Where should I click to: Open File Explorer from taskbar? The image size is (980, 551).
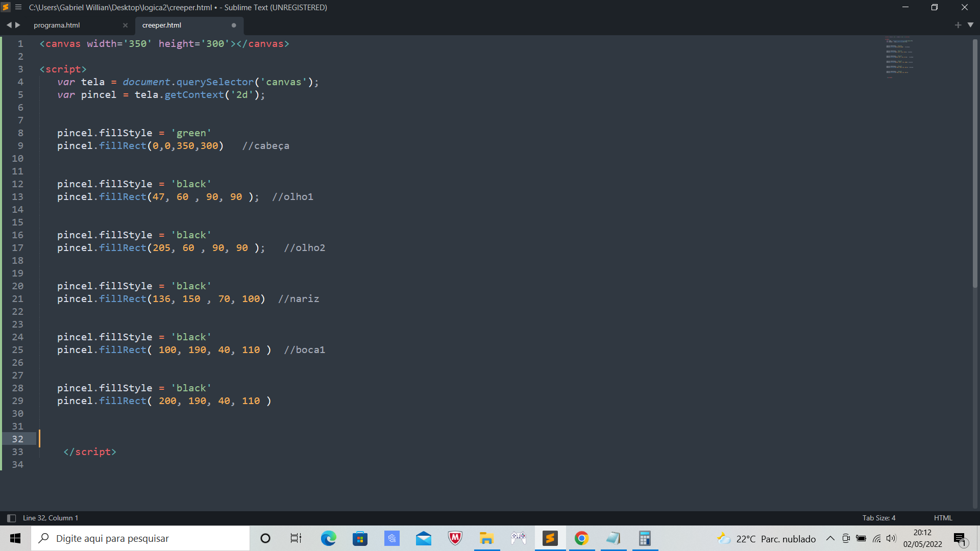(x=486, y=538)
